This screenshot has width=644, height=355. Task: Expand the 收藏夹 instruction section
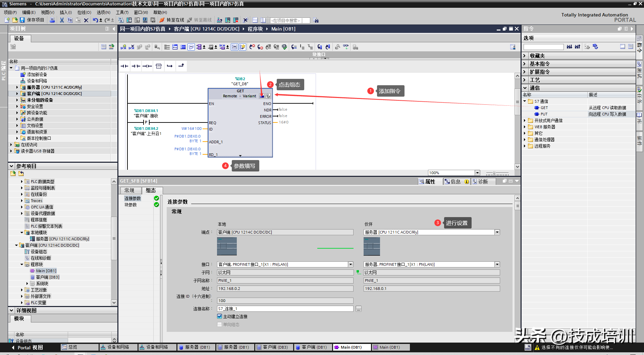[x=525, y=56]
